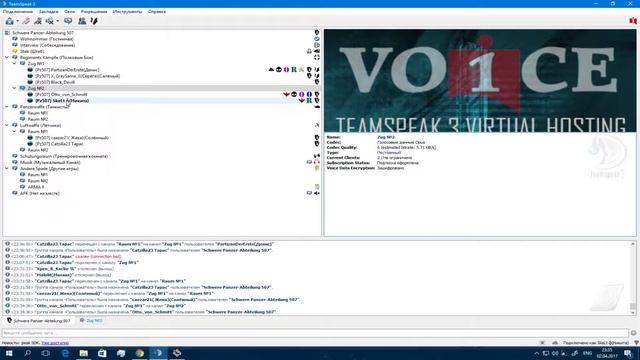Click the lock icon on the Stab row
640x360 pixels.
(309, 51)
